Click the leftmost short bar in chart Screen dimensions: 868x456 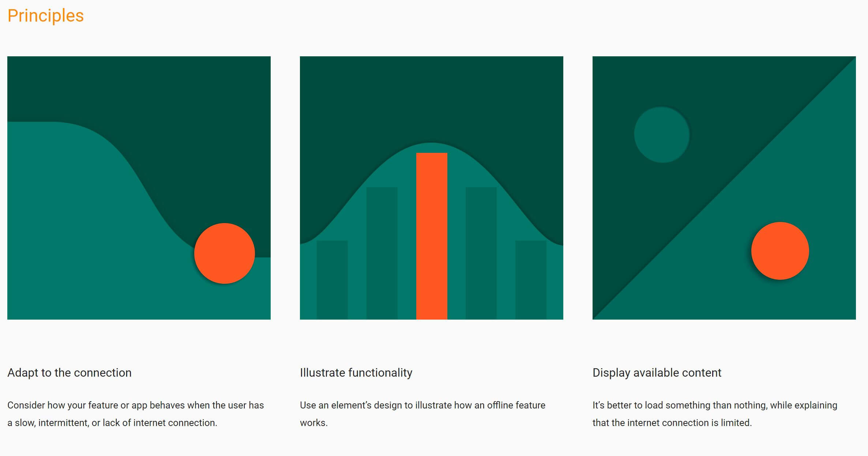[332, 280]
